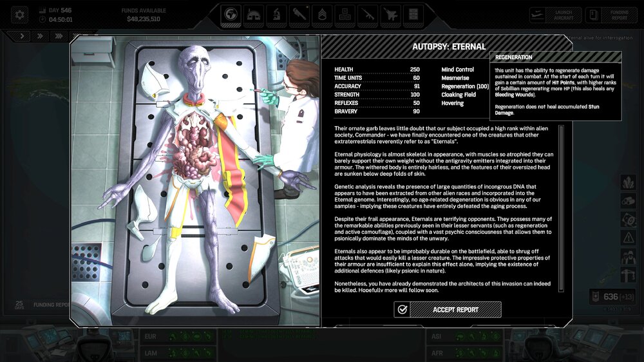Click the cash money resource icon
644x362 pixels.
point(629,220)
